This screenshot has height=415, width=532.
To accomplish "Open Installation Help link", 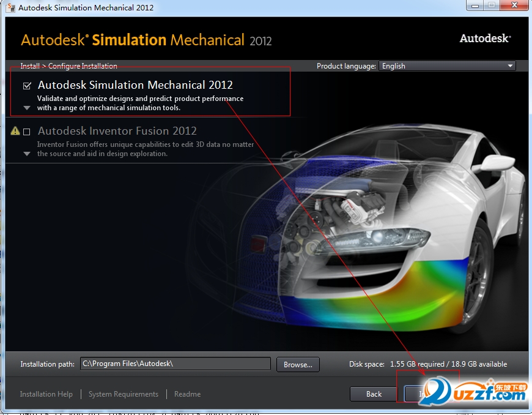I will (x=46, y=394).
